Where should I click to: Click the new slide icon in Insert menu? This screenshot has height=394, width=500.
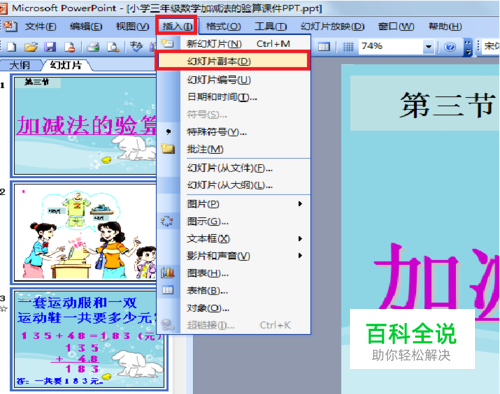click(x=168, y=43)
